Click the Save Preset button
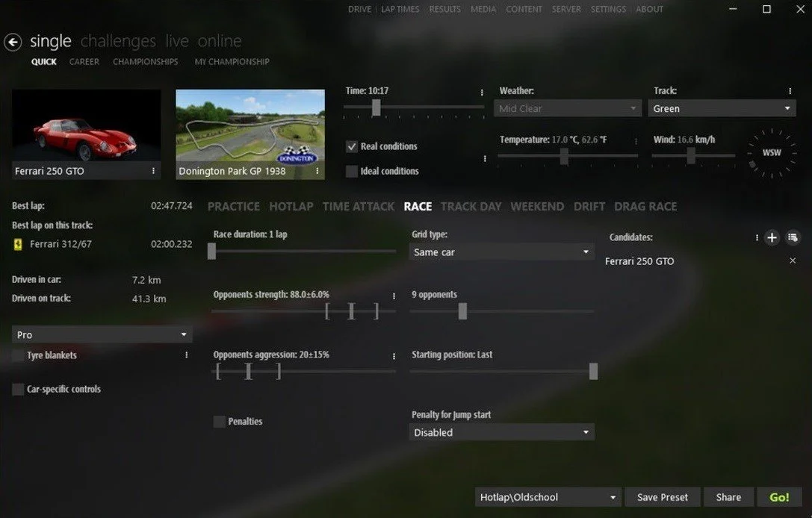Viewport: 812px width, 518px height. click(x=663, y=497)
